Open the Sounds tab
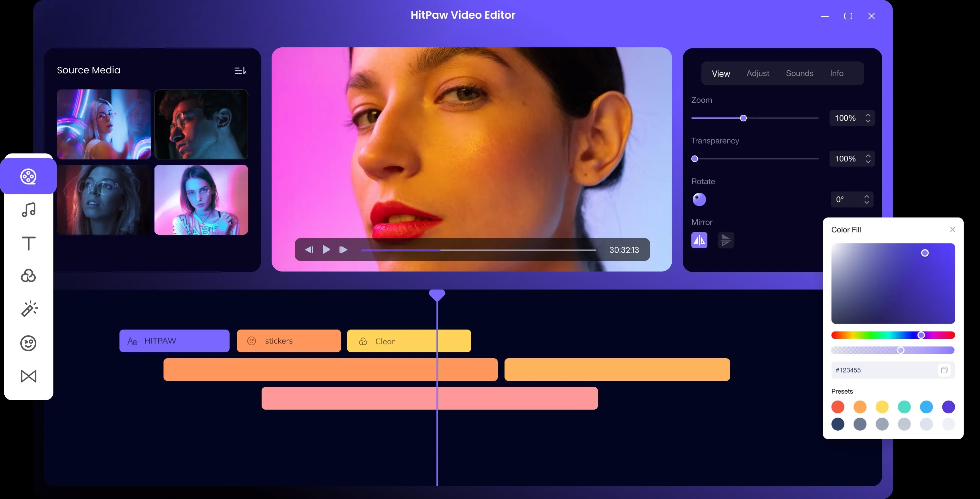Viewport: 980px width, 499px height. (799, 73)
